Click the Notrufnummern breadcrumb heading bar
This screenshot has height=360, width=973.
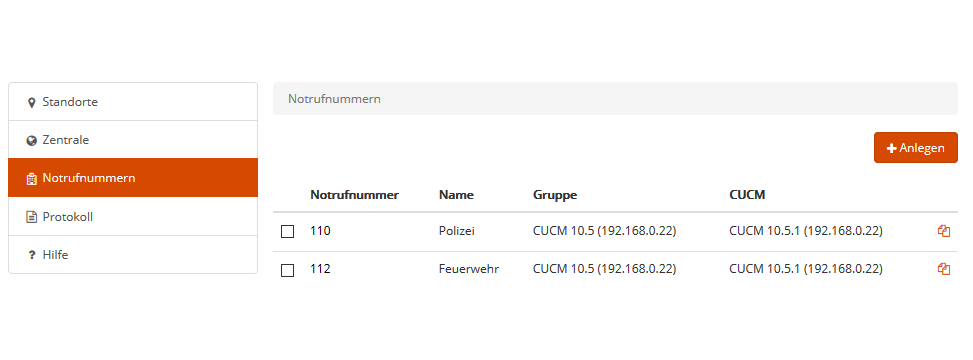pos(616,99)
